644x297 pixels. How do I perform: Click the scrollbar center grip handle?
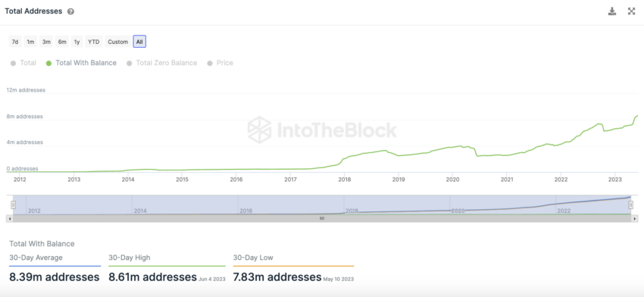click(x=323, y=218)
